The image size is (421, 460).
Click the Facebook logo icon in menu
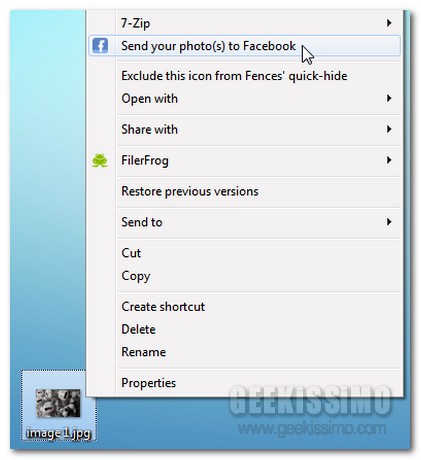click(x=100, y=46)
